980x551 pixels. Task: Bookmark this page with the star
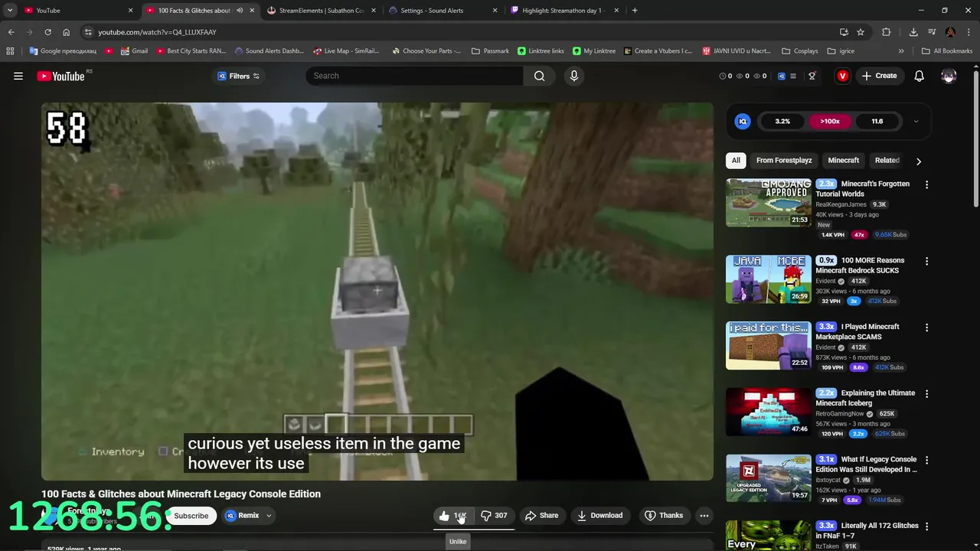click(861, 32)
